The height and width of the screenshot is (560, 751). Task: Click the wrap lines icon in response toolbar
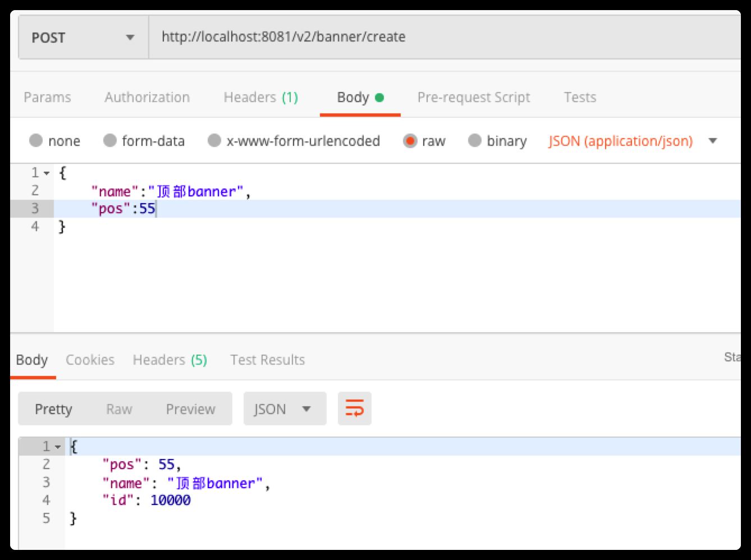pyautogui.click(x=354, y=408)
